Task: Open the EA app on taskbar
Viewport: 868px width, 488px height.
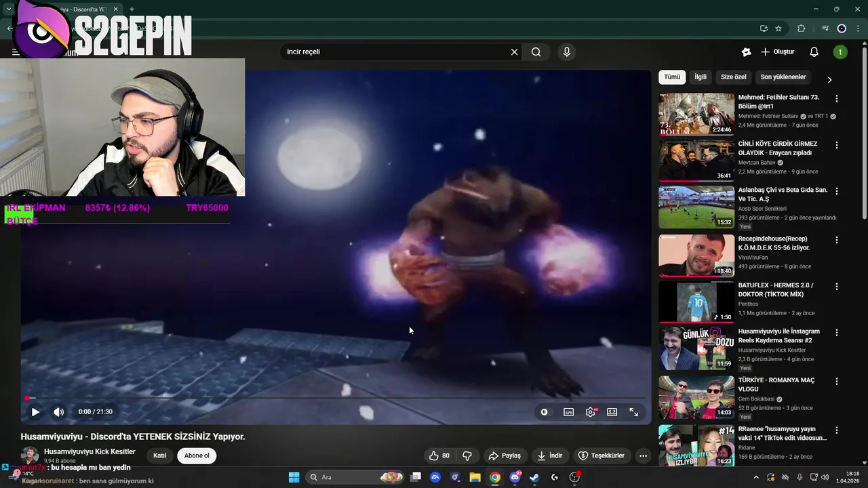Action: (x=435, y=477)
